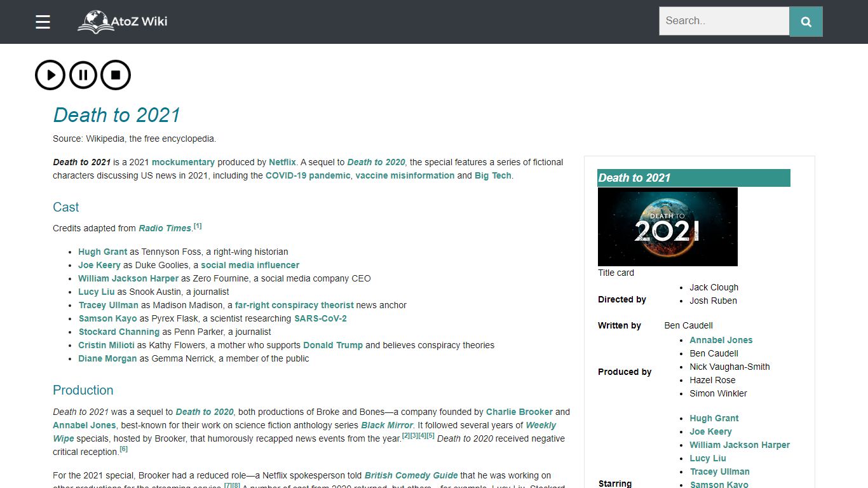Image resolution: width=868 pixels, height=488 pixels.
Task: Follow the social media influencer link
Action: (x=250, y=265)
